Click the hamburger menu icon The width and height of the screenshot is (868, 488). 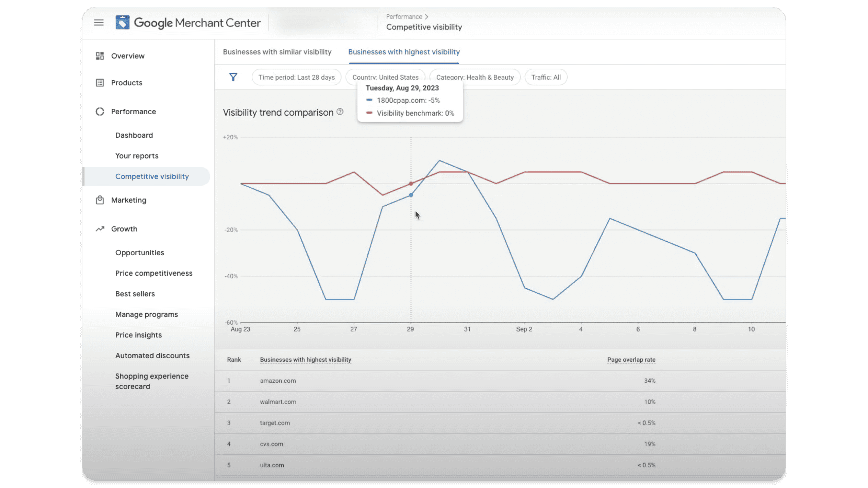[x=99, y=22]
